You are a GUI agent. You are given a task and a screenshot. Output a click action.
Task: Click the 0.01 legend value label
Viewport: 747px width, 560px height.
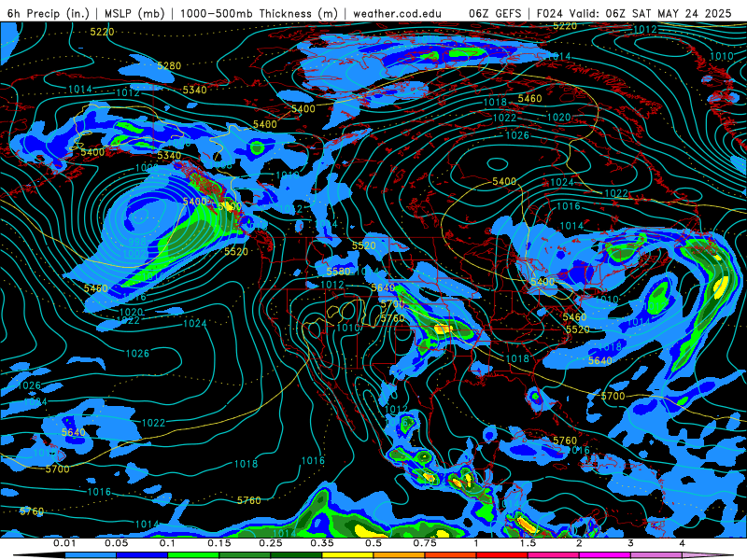coord(64,543)
